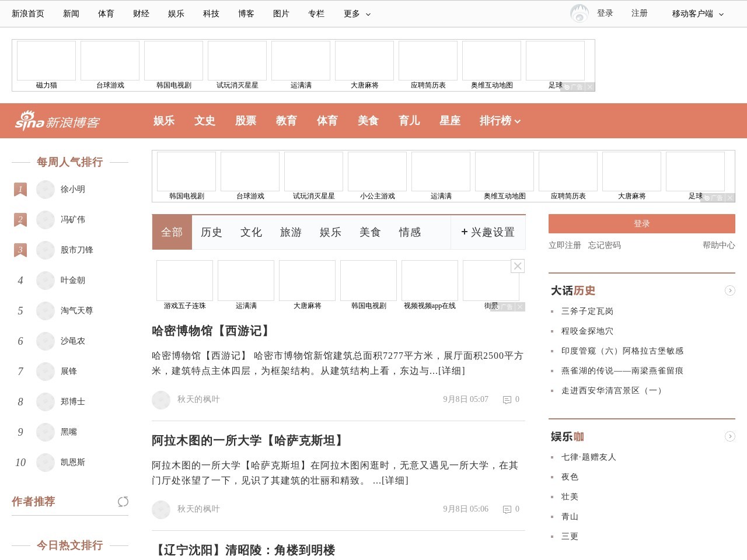The image size is (747, 560).
Task: Open 娱乐 in the orange blog menu
Action: point(164,121)
